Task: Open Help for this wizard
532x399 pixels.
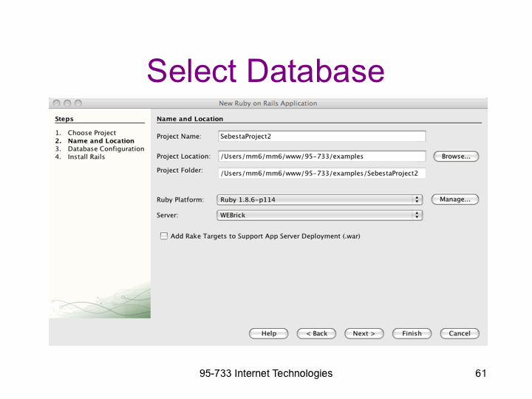Action: click(268, 333)
